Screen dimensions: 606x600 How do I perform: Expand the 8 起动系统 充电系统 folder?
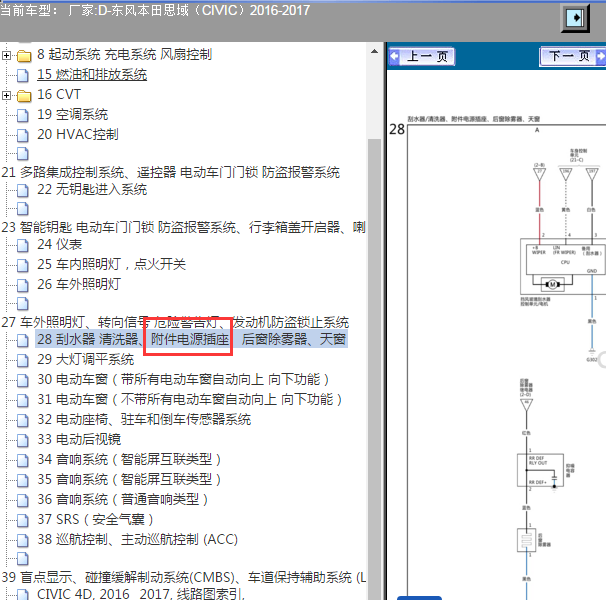point(6,55)
